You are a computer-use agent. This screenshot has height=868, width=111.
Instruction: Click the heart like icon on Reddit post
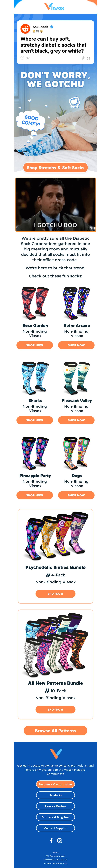[22, 58]
